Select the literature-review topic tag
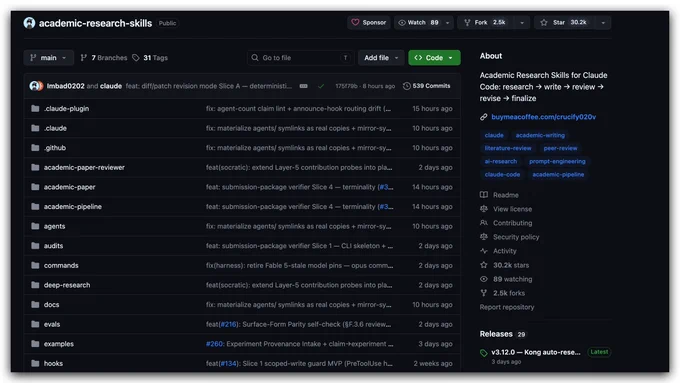The image size is (680, 383). (508, 148)
